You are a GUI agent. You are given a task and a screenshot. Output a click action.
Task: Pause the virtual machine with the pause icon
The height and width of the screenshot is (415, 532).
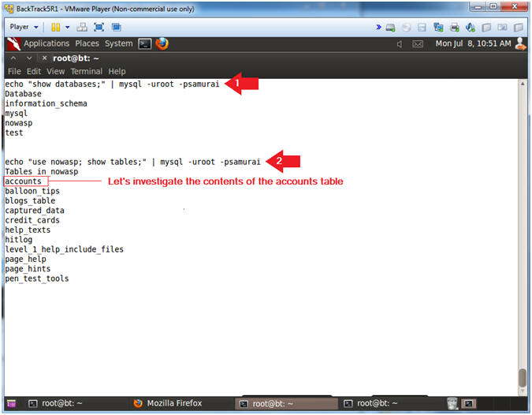click(x=55, y=27)
